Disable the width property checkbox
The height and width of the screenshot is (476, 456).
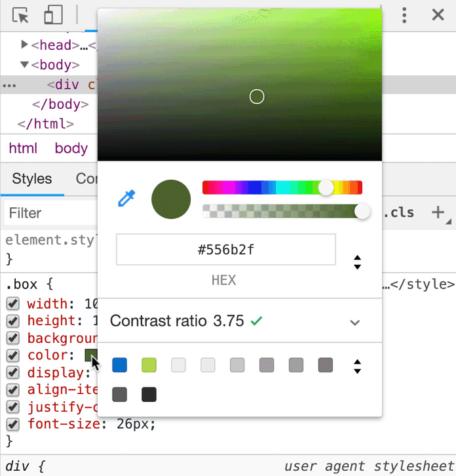tap(12, 304)
